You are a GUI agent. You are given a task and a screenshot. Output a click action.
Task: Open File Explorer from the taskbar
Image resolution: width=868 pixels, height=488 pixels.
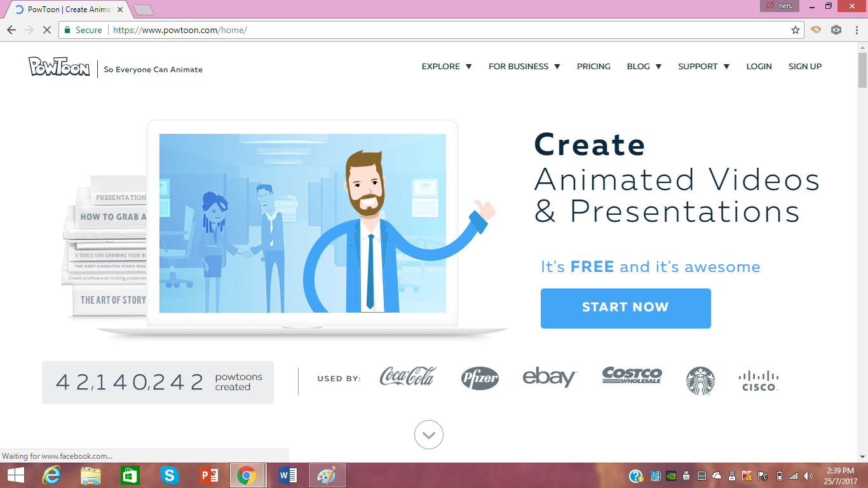click(x=91, y=475)
